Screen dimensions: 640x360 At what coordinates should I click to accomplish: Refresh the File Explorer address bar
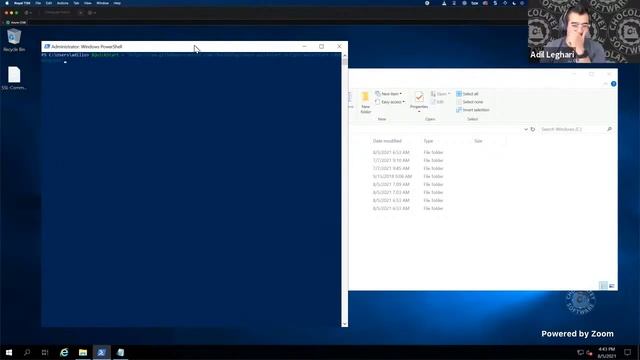pyautogui.click(x=533, y=129)
